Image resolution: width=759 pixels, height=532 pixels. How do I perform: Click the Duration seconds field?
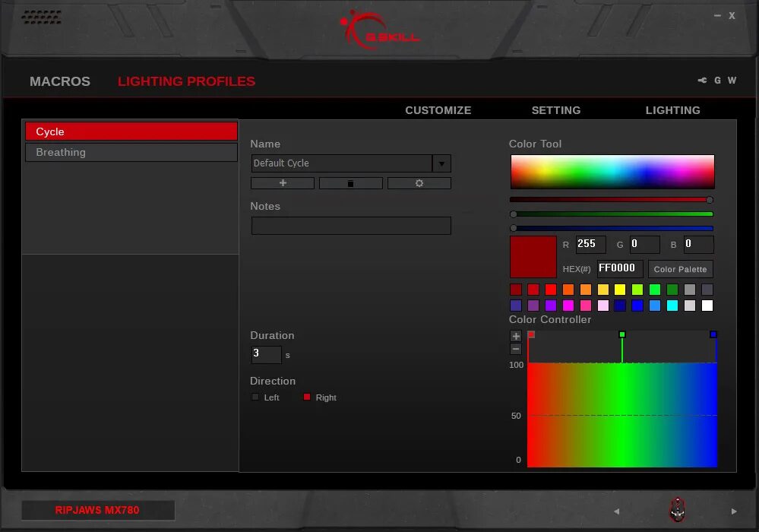[266, 354]
